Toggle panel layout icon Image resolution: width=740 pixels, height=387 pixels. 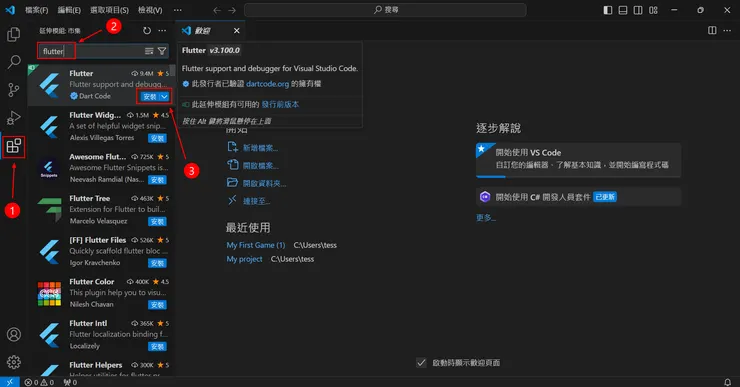pos(623,10)
